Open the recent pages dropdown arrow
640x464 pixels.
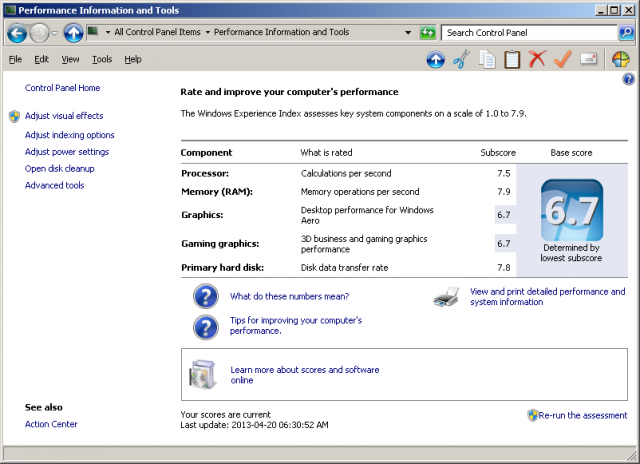(x=55, y=33)
